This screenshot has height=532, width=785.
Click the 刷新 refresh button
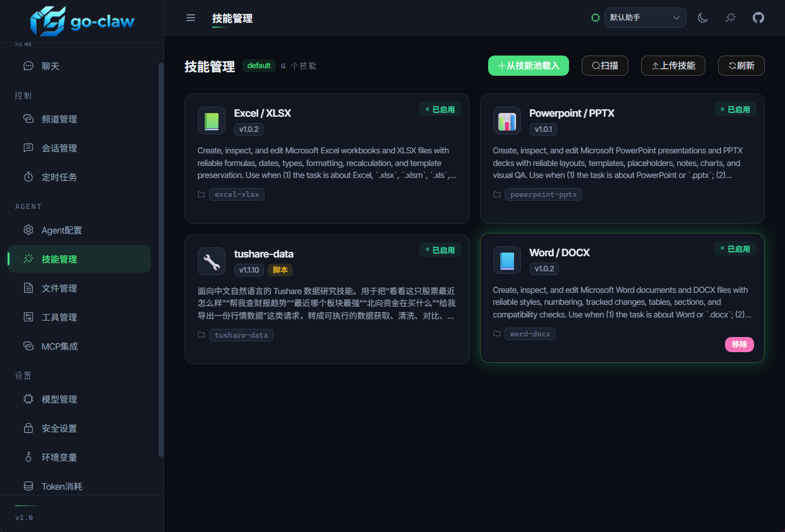click(741, 66)
